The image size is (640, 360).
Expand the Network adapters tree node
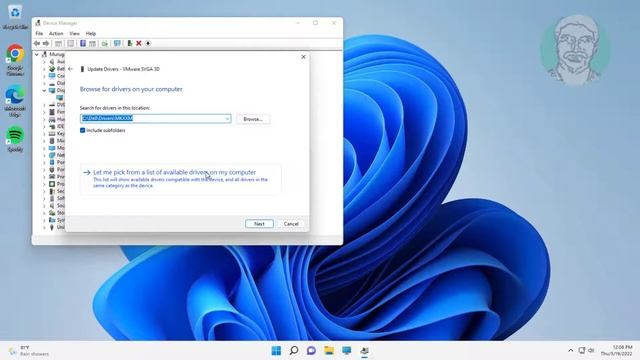click(x=44, y=155)
